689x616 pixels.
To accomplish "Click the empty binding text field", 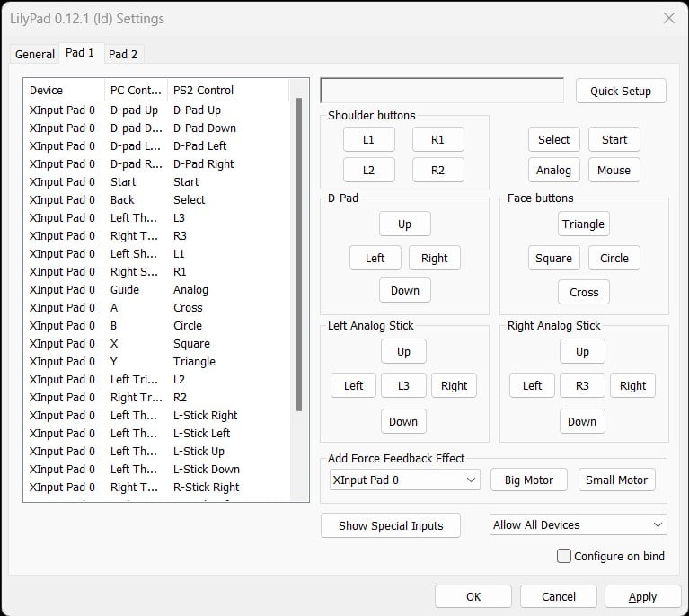I will 442,91.
